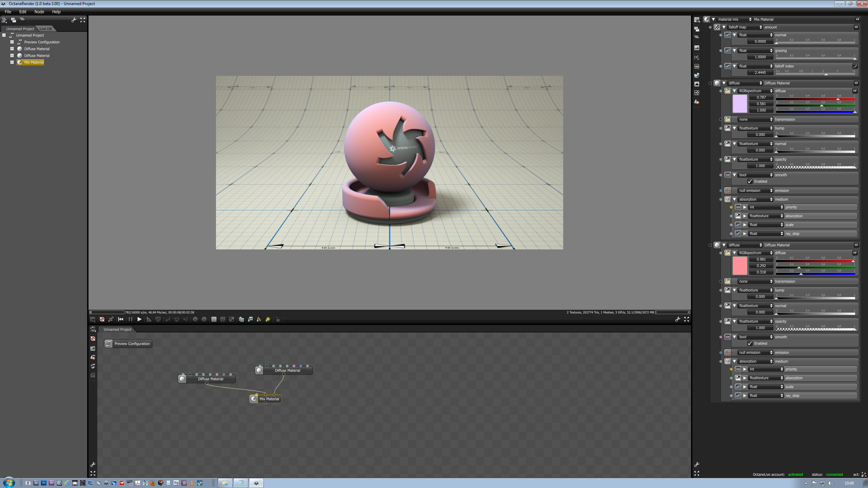Click the auto focus picker icon

[x=167, y=319]
